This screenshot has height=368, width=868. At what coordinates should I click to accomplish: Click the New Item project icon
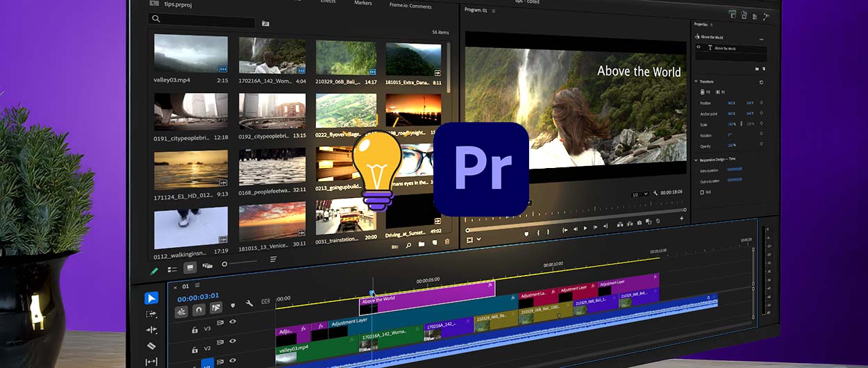(x=435, y=243)
